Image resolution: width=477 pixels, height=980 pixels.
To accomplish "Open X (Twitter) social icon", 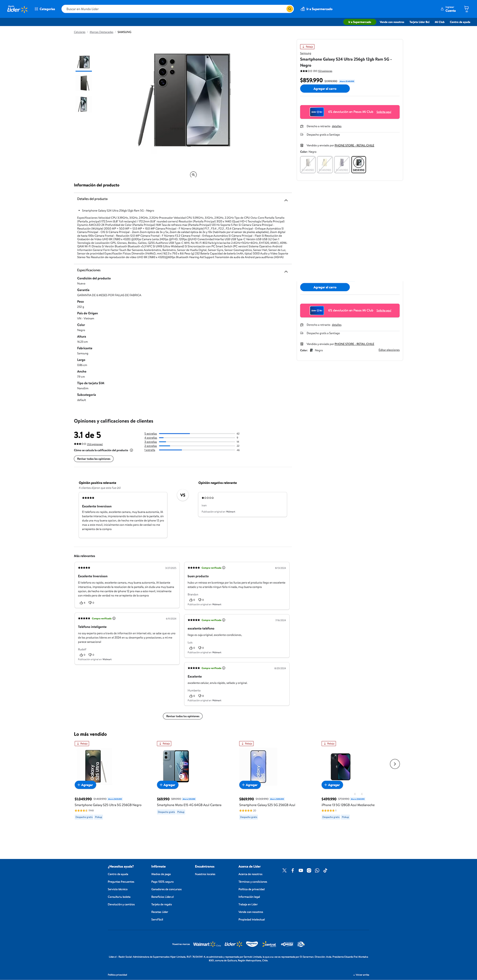I will point(284,870).
